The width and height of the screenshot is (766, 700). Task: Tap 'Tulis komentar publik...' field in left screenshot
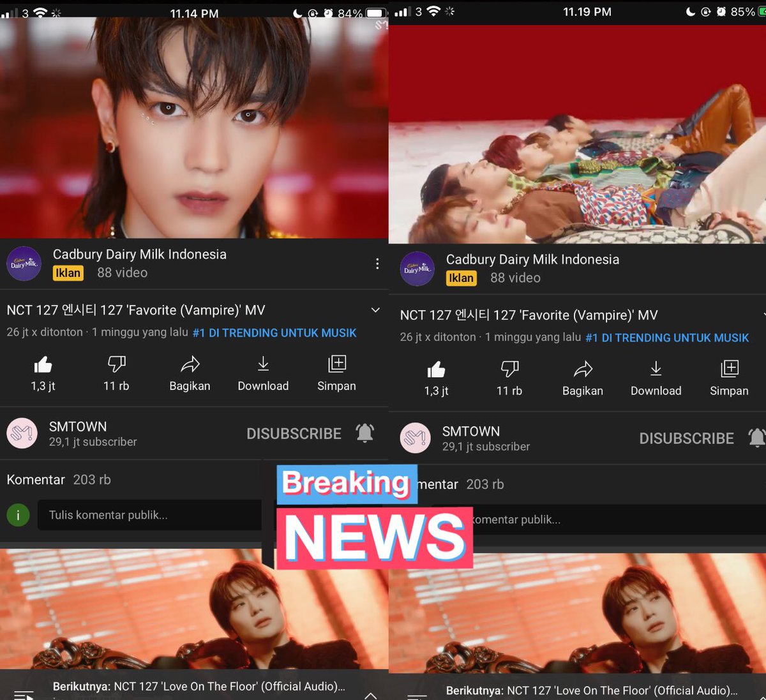click(150, 515)
